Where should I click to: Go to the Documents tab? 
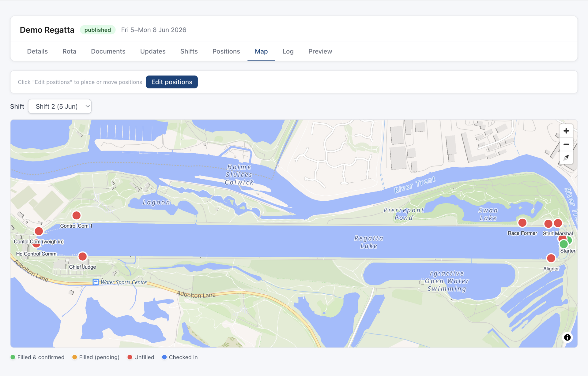(108, 51)
